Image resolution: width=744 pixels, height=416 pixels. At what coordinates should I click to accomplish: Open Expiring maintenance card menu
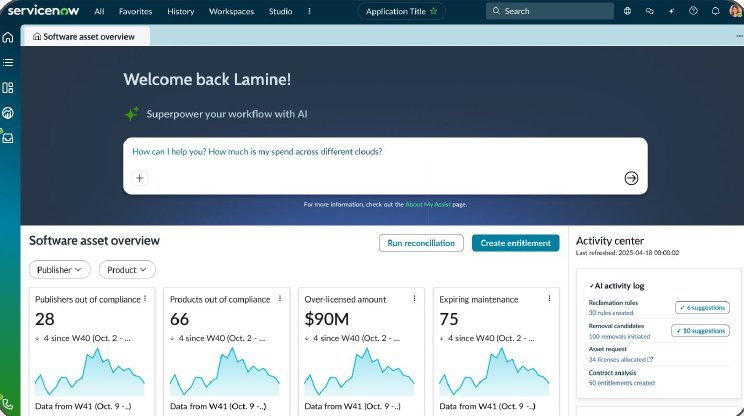pos(549,299)
